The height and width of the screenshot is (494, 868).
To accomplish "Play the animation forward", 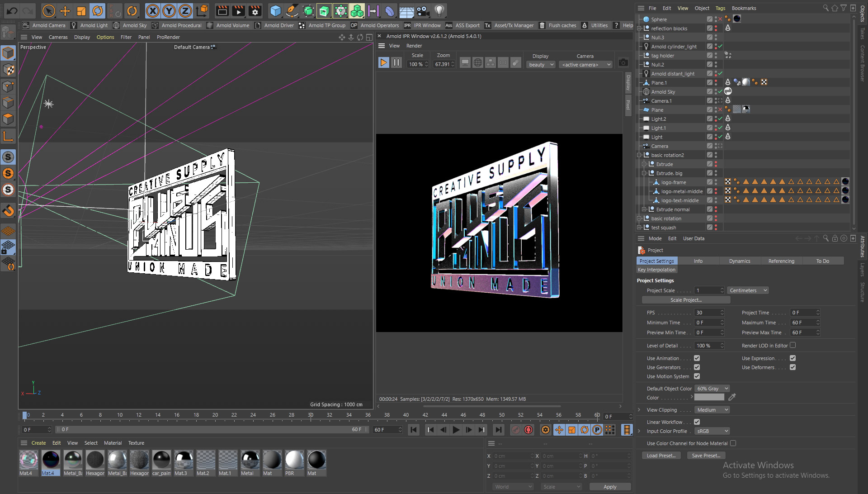I will click(456, 430).
